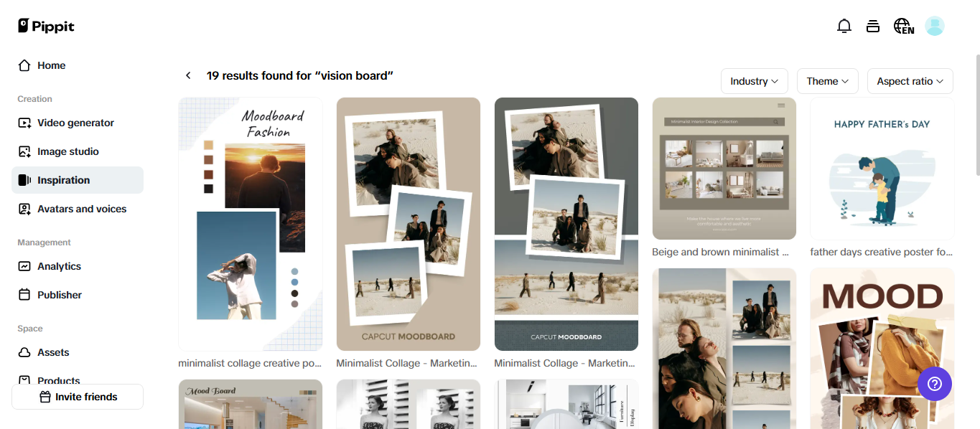980x429 pixels.
Task: Click the 'father days creative poster fo...' title
Action: click(882, 252)
